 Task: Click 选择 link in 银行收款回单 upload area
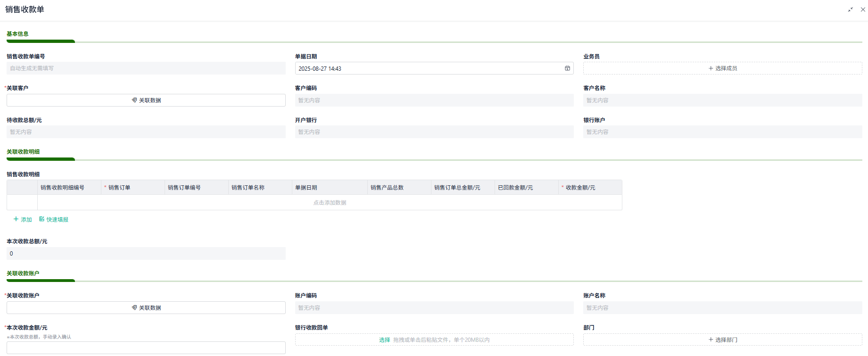[x=384, y=339]
